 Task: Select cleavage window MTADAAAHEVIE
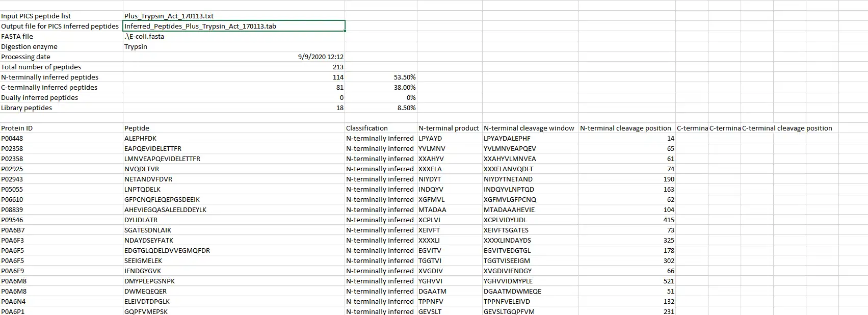click(530, 209)
